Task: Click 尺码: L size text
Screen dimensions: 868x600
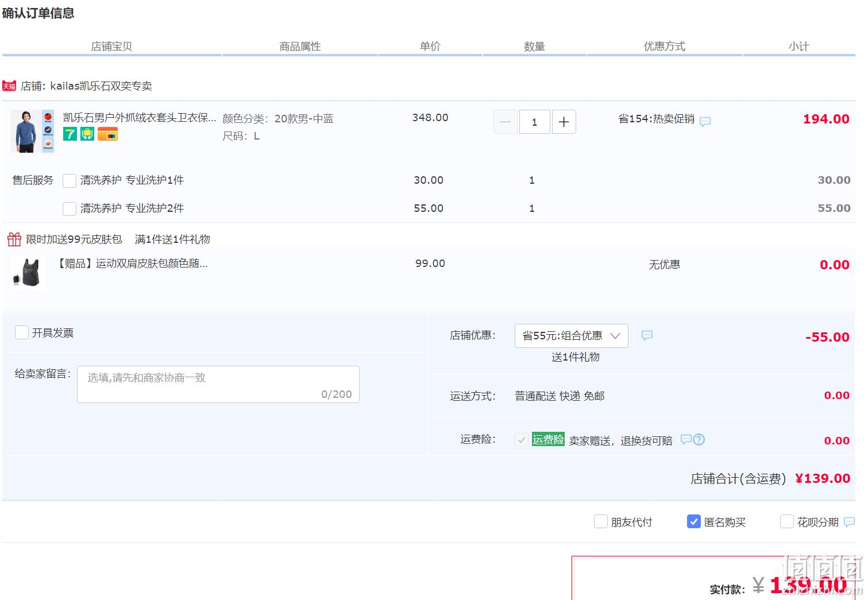Action: click(x=241, y=136)
